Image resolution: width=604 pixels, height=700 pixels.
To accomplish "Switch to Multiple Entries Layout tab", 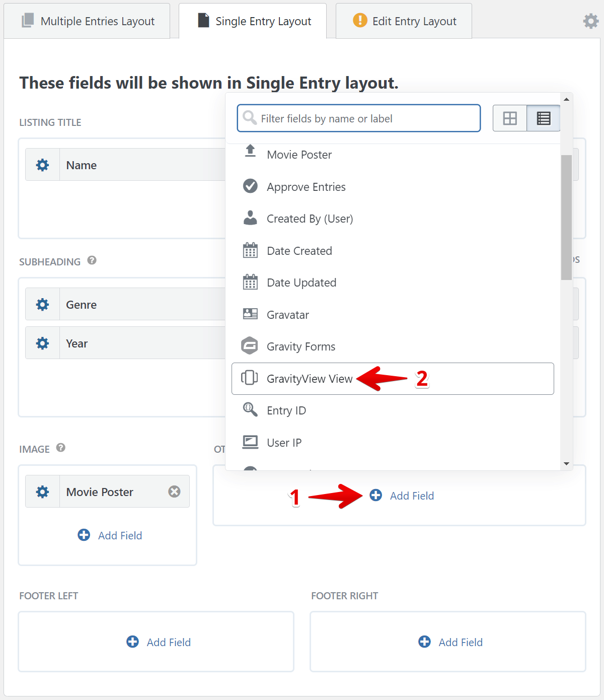I will [88, 21].
